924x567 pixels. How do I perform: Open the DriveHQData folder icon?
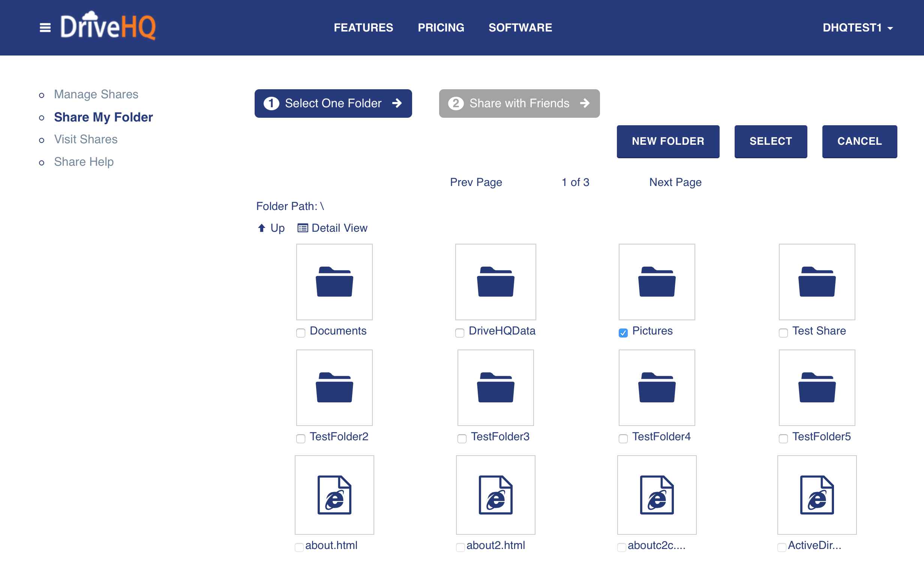(x=495, y=282)
